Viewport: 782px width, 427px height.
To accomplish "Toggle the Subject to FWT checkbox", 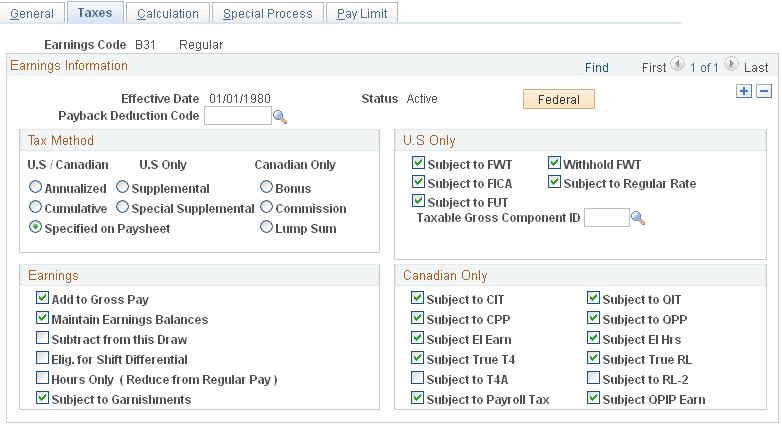I will coord(418,164).
